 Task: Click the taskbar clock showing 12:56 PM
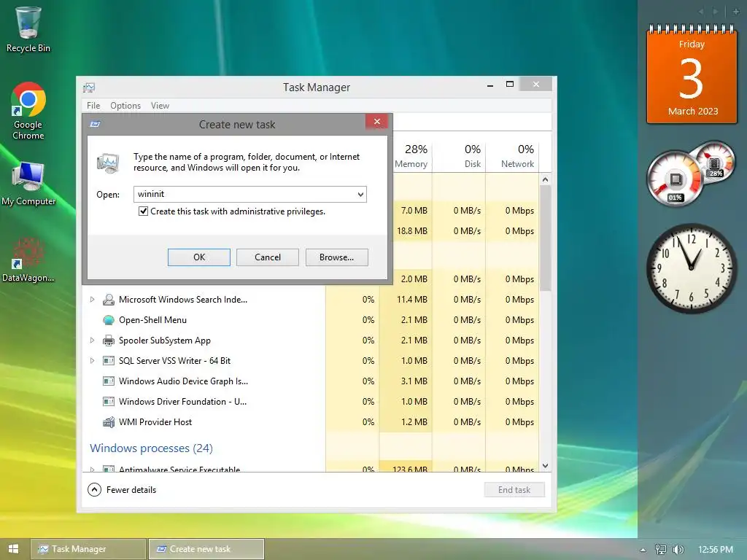pos(716,550)
